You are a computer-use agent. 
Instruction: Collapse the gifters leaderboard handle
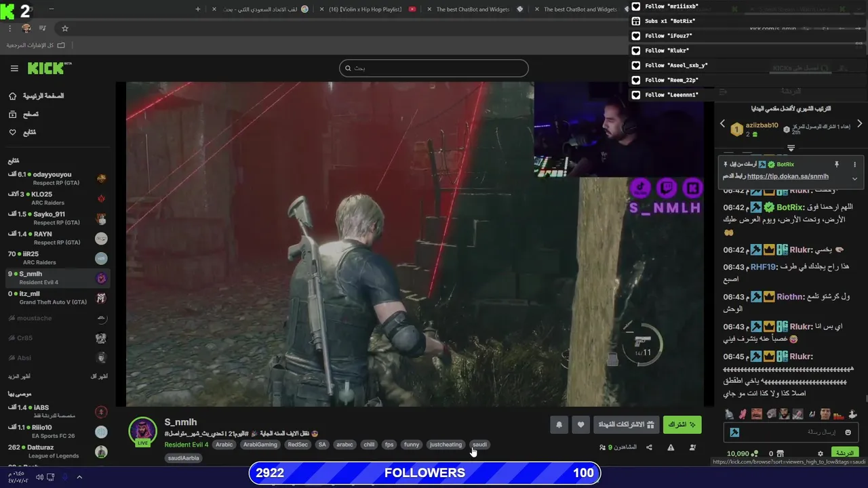[x=791, y=148]
